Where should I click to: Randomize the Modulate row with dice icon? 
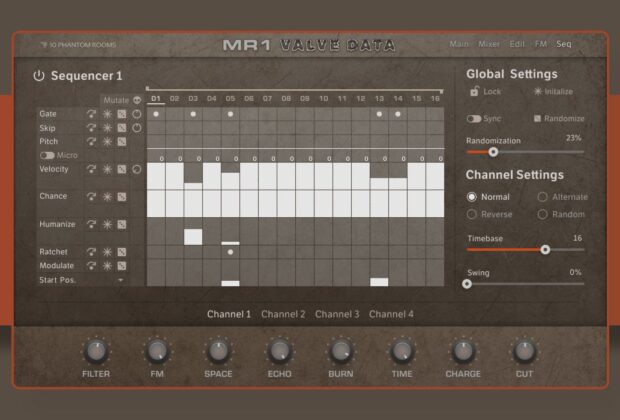[x=122, y=266]
